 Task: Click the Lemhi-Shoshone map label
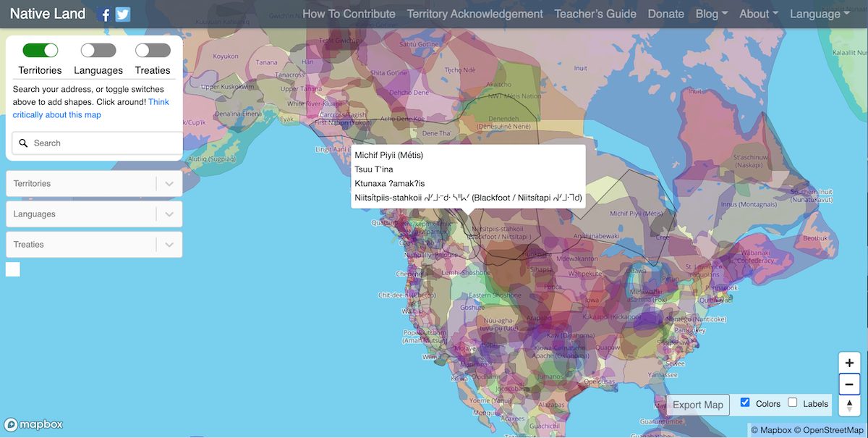465,272
